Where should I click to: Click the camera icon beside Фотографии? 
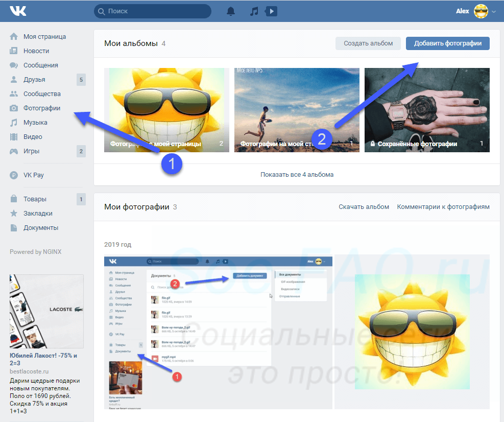click(x=14, y=108)
